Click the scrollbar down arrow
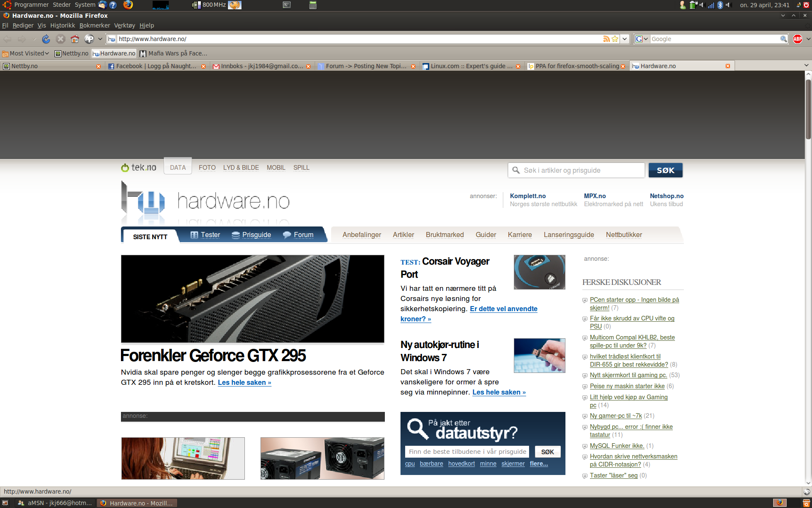812x508 pixels. tap(808, 483)
